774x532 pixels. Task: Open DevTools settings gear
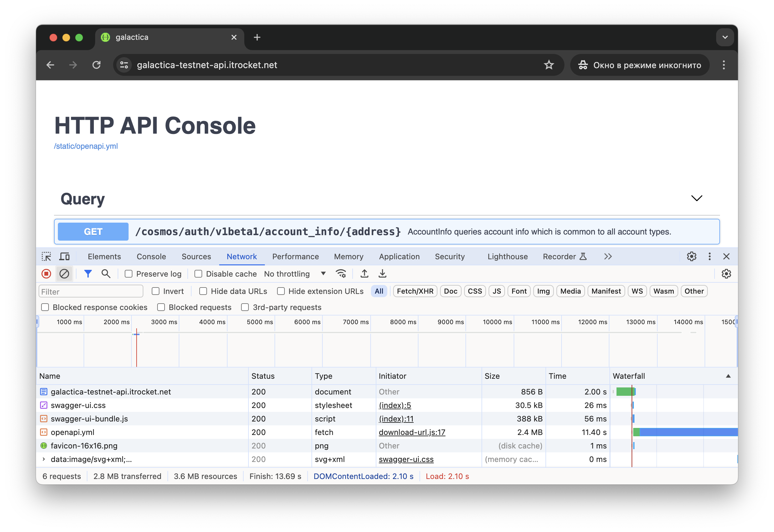click(691, 256)
